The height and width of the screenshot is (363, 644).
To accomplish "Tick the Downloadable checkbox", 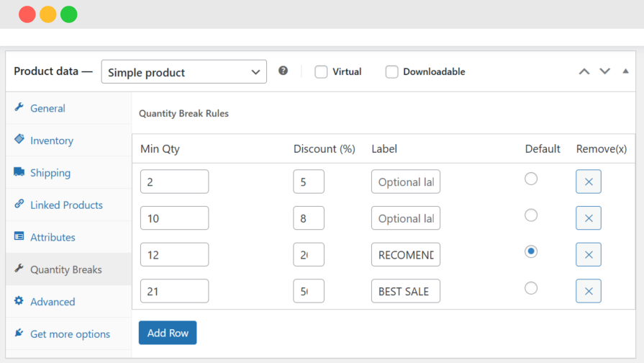I will tap(391, 72).
